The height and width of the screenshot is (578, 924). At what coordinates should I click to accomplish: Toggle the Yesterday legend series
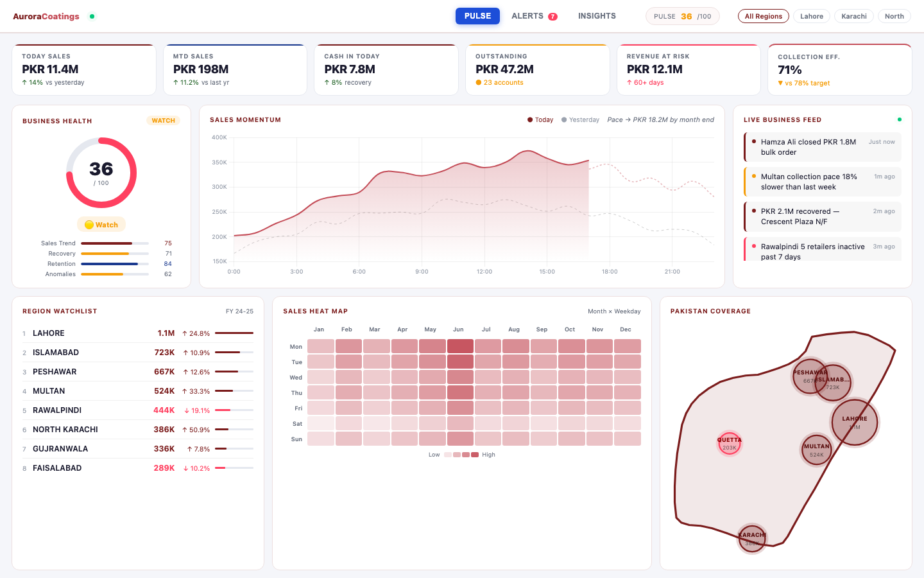click(580, 120)
